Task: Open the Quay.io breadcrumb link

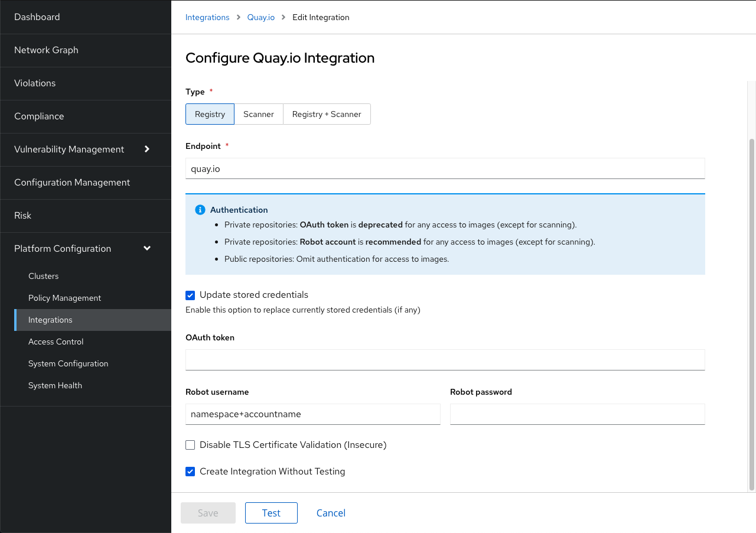Action: tap(260, 17)
